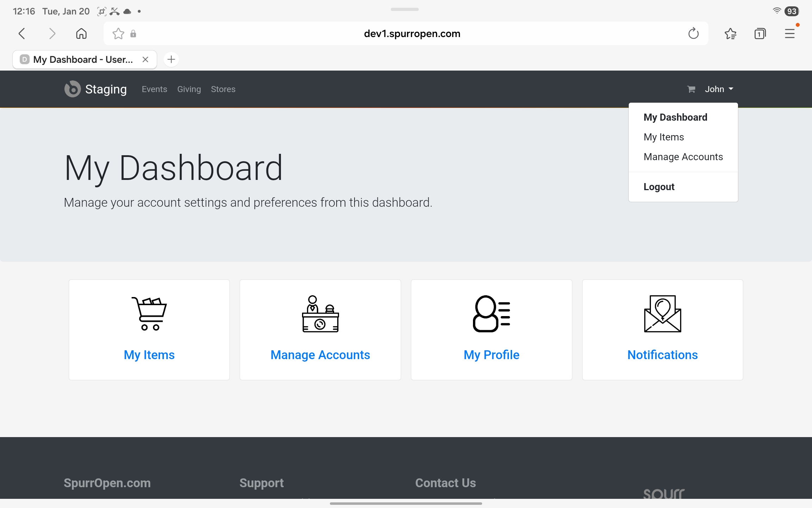Click the My Items cart illustration

[149, 313]
